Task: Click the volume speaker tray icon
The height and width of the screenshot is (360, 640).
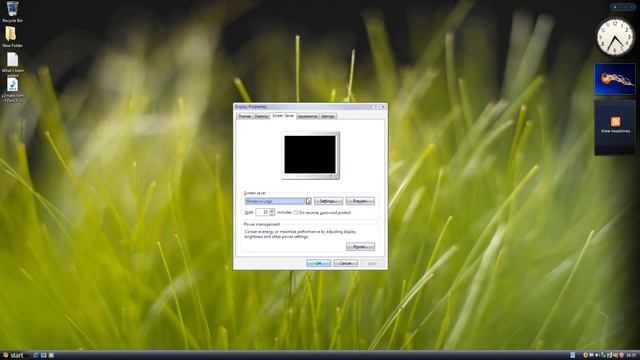Action: (x=596, y=355)
